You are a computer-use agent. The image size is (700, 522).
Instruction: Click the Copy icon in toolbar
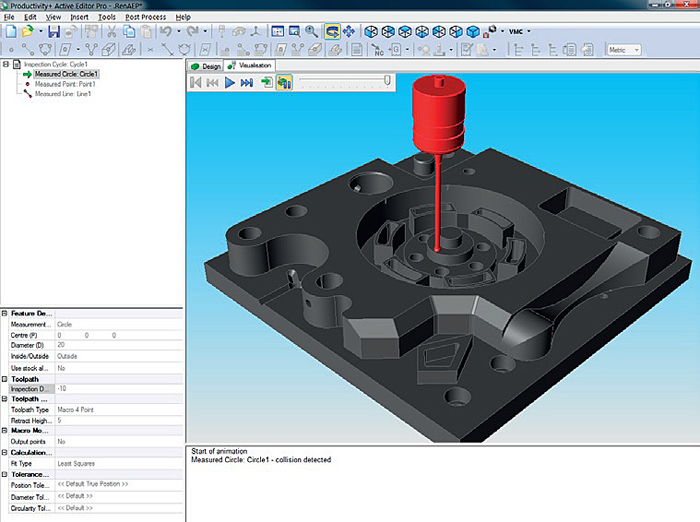click(x=129, y=31)
